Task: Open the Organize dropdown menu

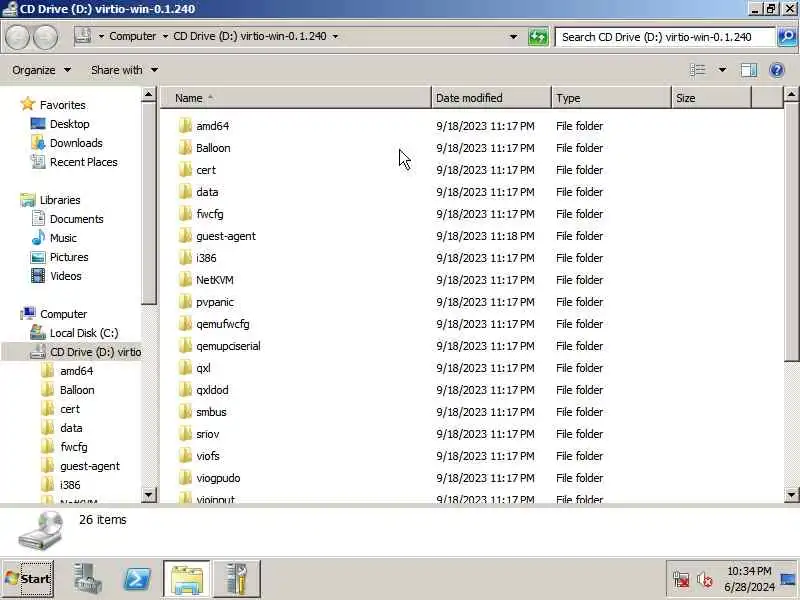Action: (41, 70)
